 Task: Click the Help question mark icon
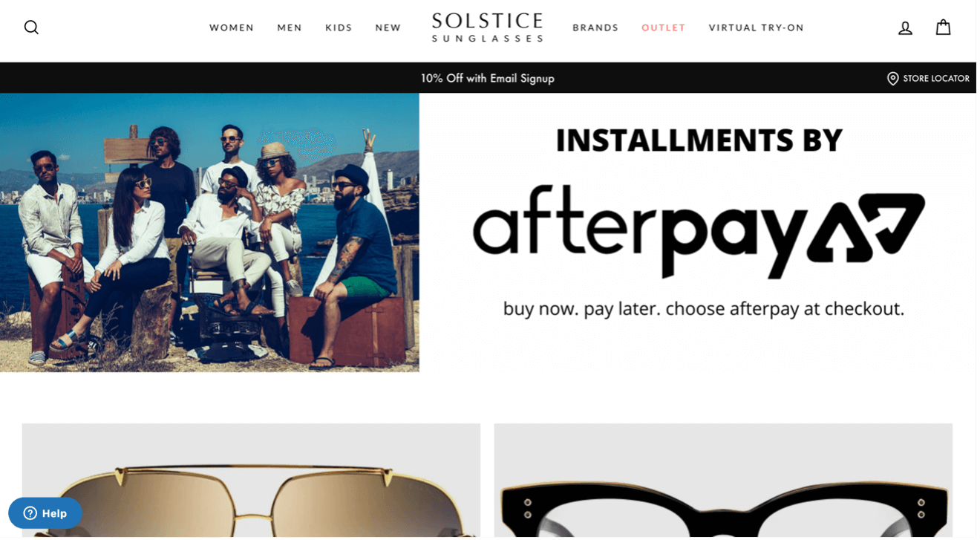(30, 513)
